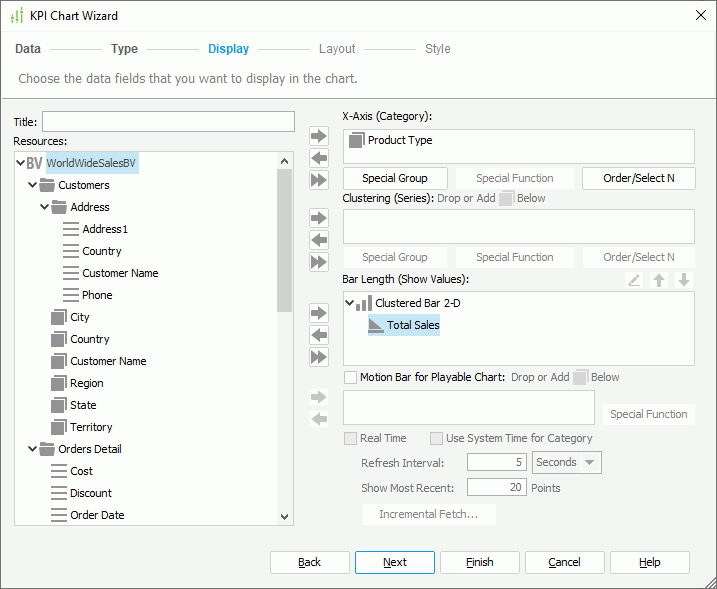Click the Product Type group icon in X-Axis
Image resolution: width=717 pixels, height=589 pixels.
(x=357, y=140)
